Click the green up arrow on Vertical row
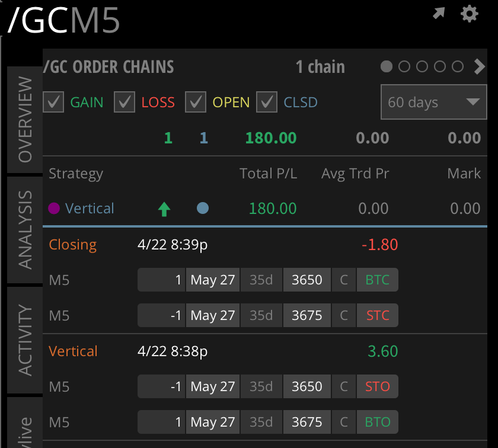498x448 pixels. pyautogui.click(x=164, y=209)
